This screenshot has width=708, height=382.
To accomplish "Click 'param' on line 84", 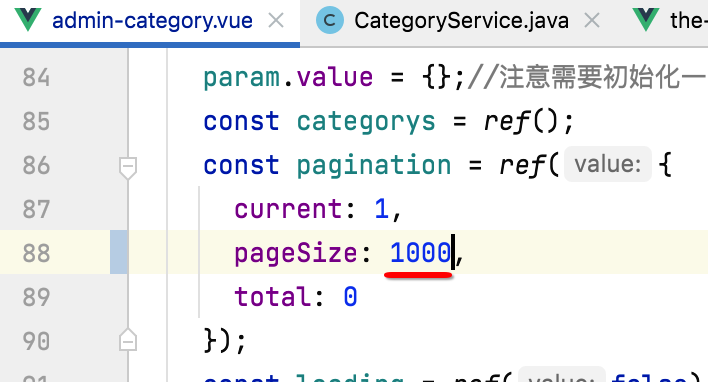I will pyautogui.click(x=242, y=79).
